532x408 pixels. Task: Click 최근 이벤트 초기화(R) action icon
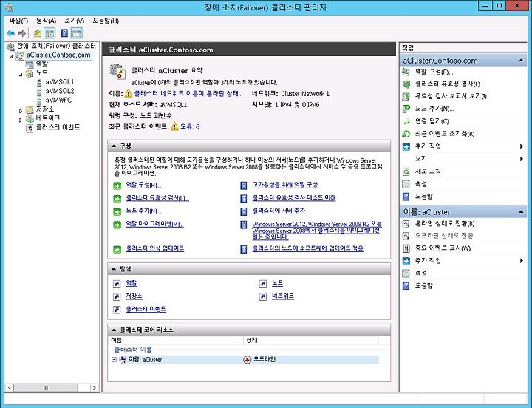[406, 134]
